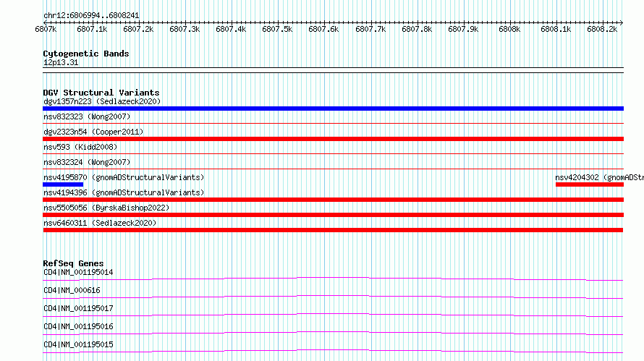This screenshot has width=644, height=361.
Task: Click the 6808.2k ruler tick label
Action: 602,30
